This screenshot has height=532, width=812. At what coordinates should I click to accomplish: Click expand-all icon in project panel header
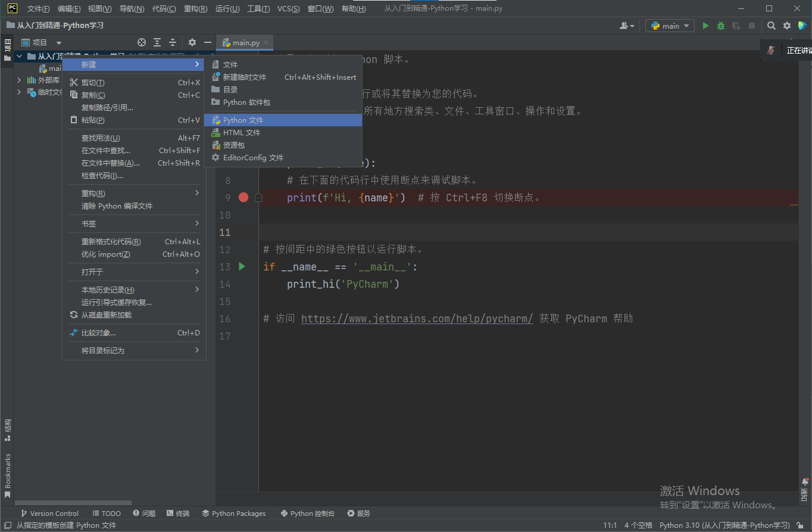pyautogui.click(x=157, y=42)
